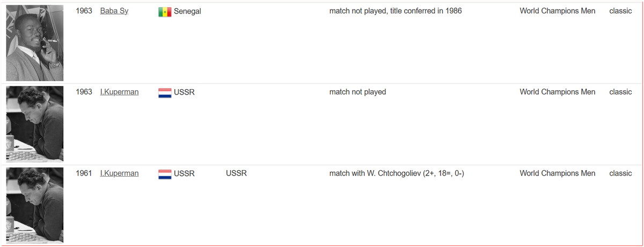Click 'World Champions Men' in Baba Sy's row

click(x=557, y=11)
